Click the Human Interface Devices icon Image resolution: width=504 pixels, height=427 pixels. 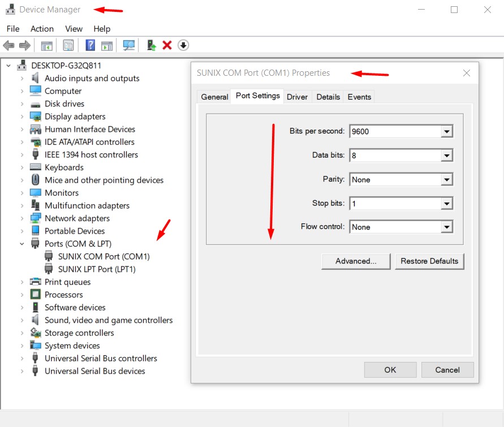36,129
